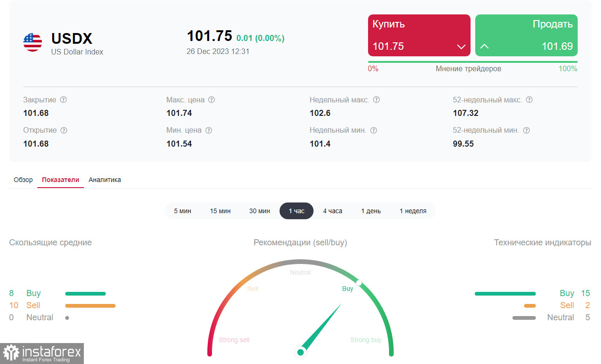Click the Мин. цена value 101.54

point(179,144)
